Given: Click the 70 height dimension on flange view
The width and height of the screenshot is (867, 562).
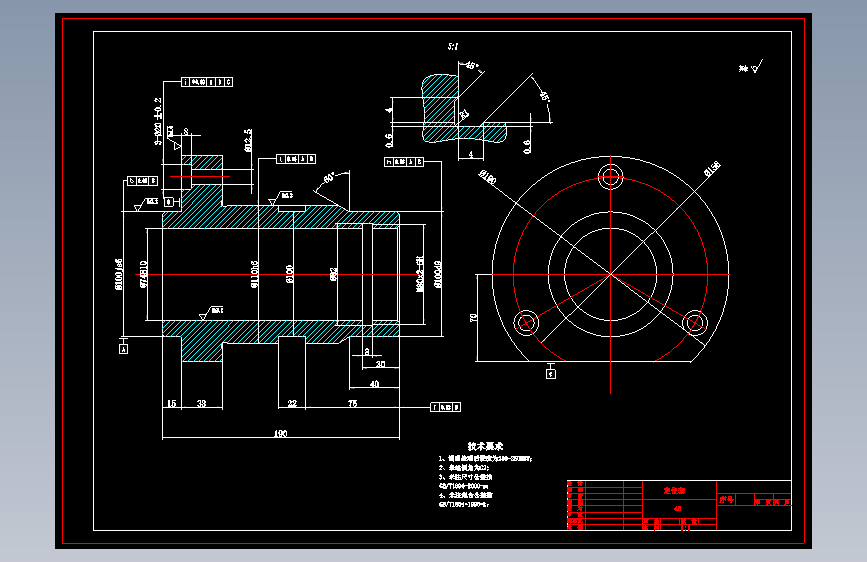Looking at the screenshot, I should [473, 318].
